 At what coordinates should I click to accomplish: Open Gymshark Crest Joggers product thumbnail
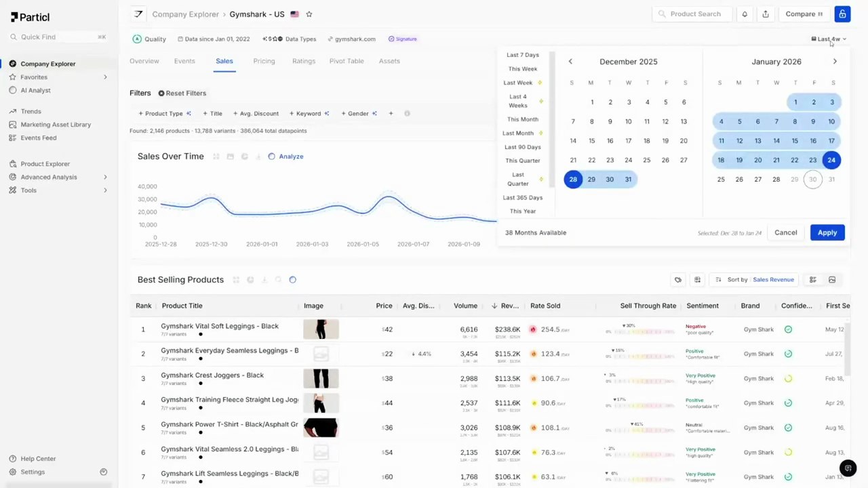[321, 378]
